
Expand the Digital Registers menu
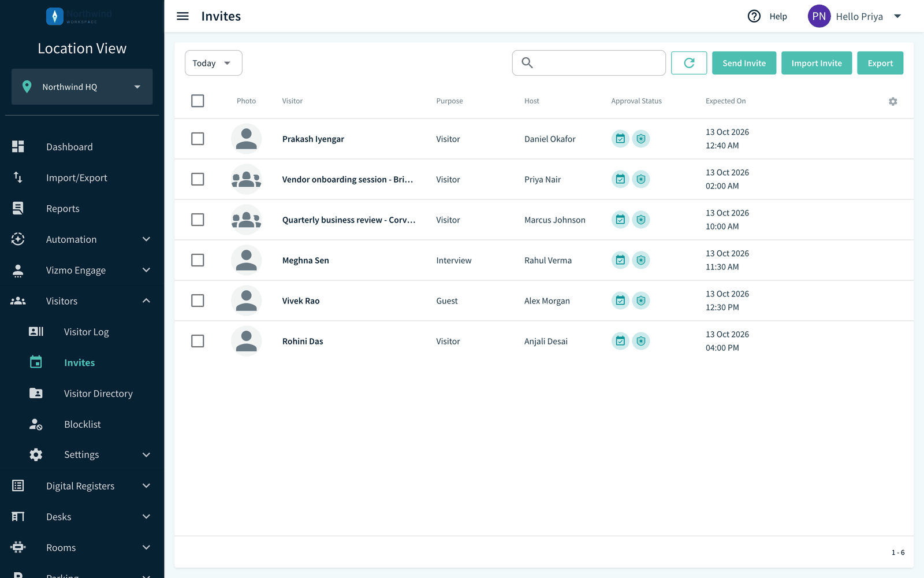pos(82,486)
